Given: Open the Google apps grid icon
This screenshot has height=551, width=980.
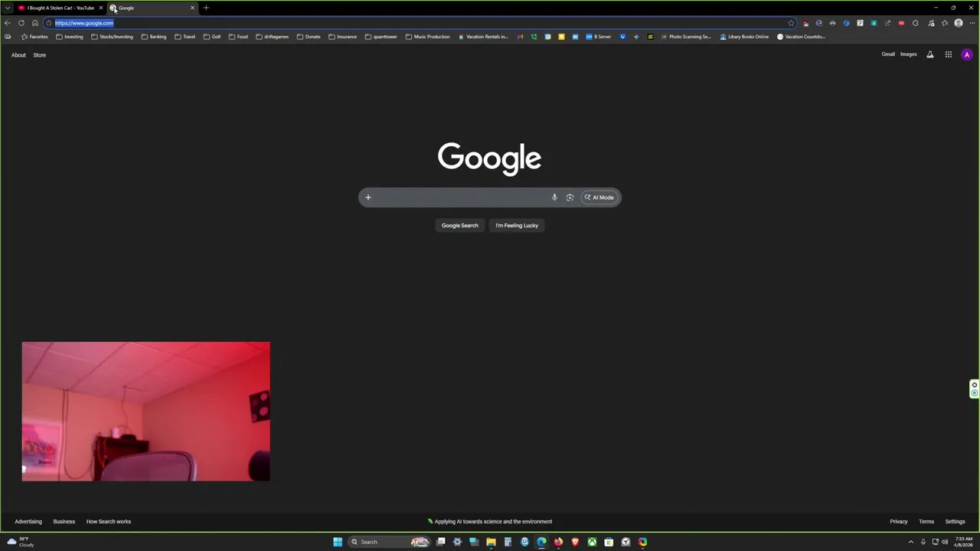Looking at the screenshot, I should [948, 54].
